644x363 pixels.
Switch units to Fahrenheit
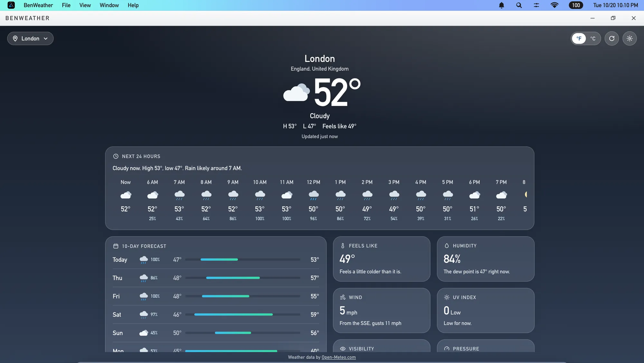(579, 39)
